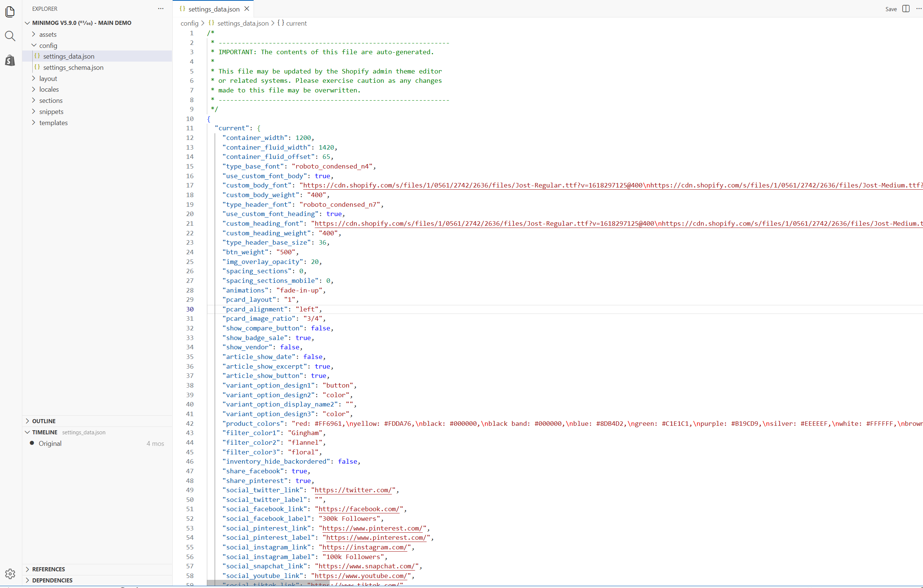Viewport: 923px width, 588px height.
Task: Select the Original timeline entry
Action: [x=50, y=444]
